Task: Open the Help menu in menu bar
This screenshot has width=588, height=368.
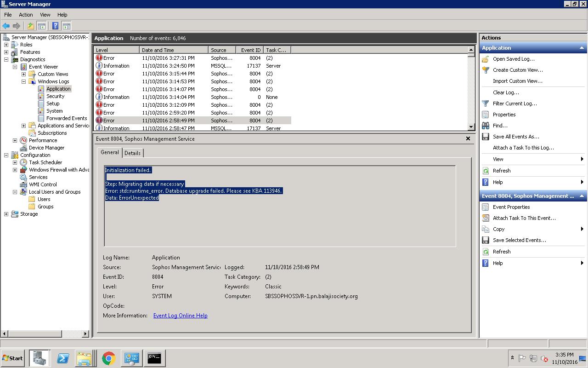Action: pos(62,15)
